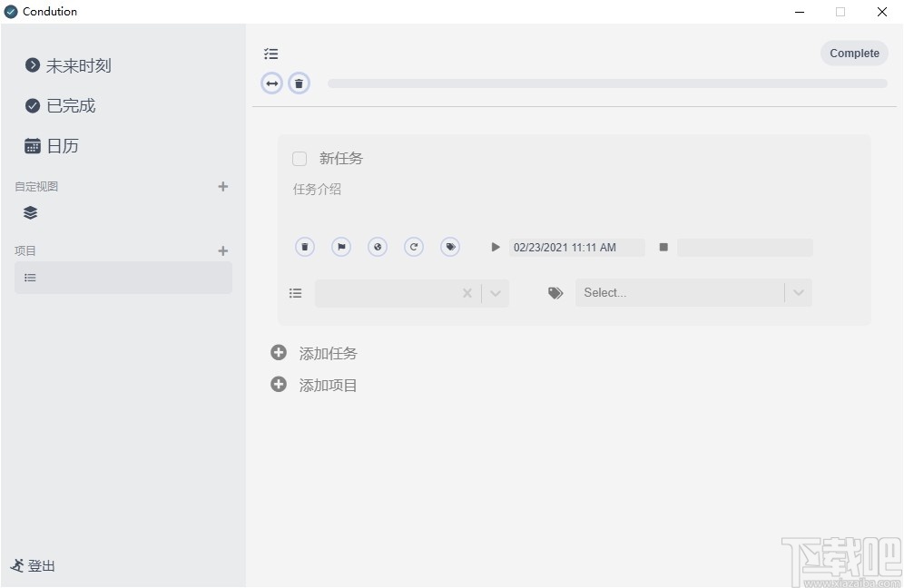Click the 任务介绍 description field
Image resolution: width=904 pixels, height=588 pixels.
click(317, 189)
